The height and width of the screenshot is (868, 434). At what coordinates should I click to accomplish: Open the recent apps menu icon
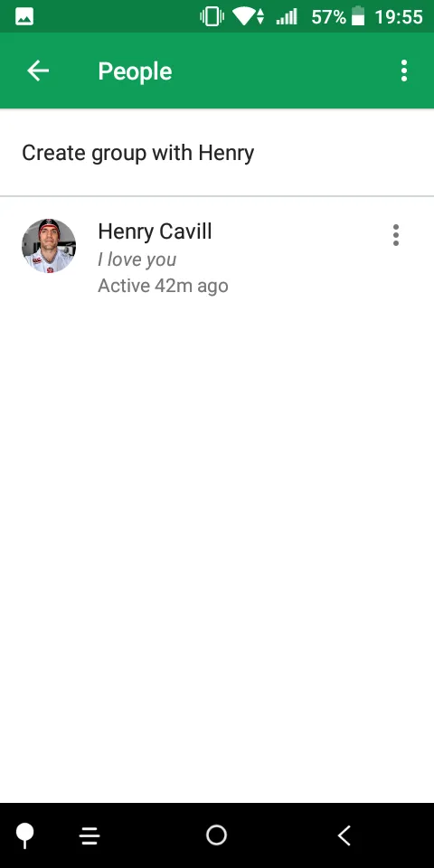click(x=90, y=835)
